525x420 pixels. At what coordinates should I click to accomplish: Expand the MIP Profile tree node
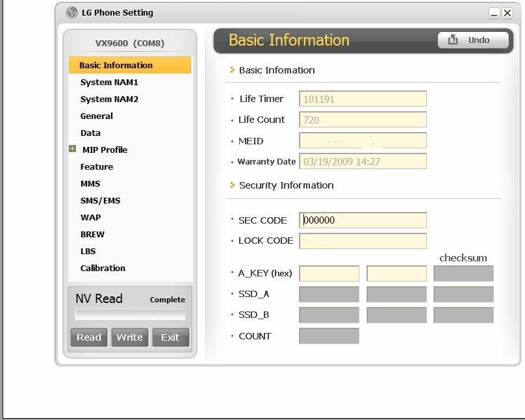(72, 149)
